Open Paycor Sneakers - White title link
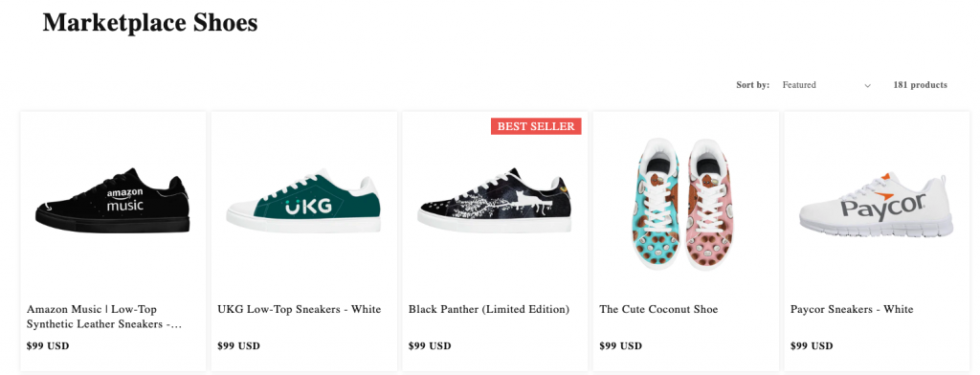Screen dimensions: 980x375 pyautogui.click(x=852, y=309)
